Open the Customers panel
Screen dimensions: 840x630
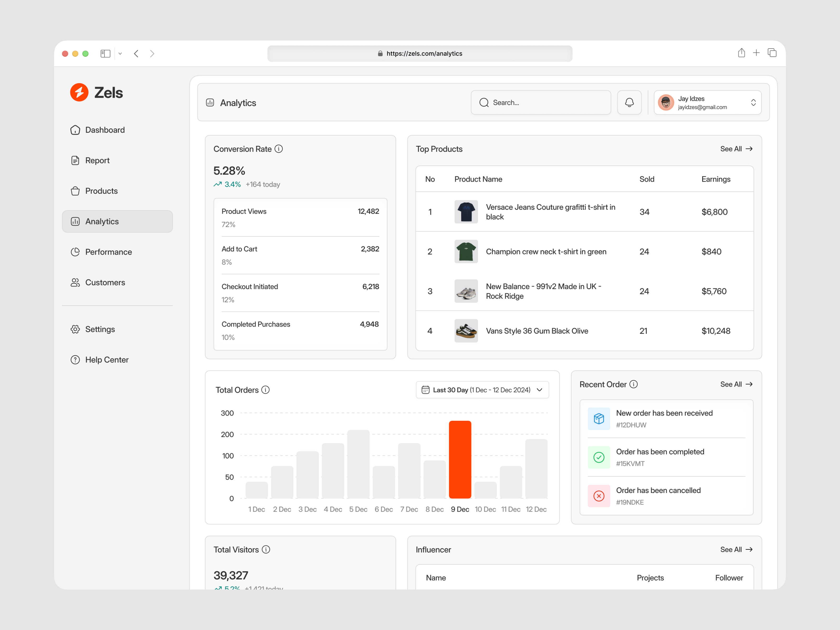click(105, 282)
